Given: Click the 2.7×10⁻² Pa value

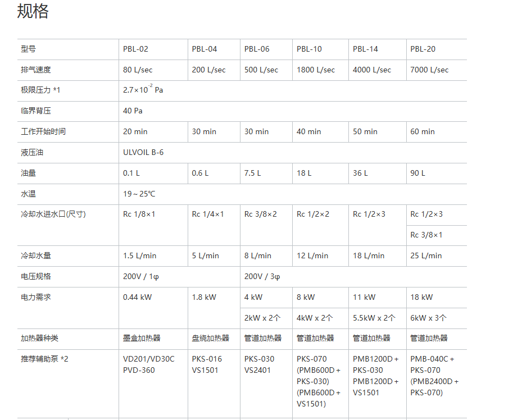Looking at the screenshot, I should pos(143,89).
